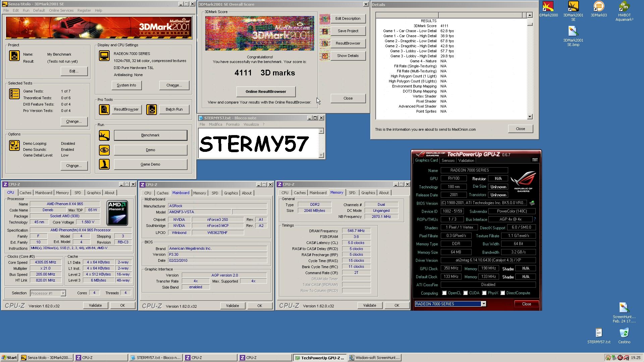
Task: Open the Processor #1 selection dropdown
Action: coord(63,293)
